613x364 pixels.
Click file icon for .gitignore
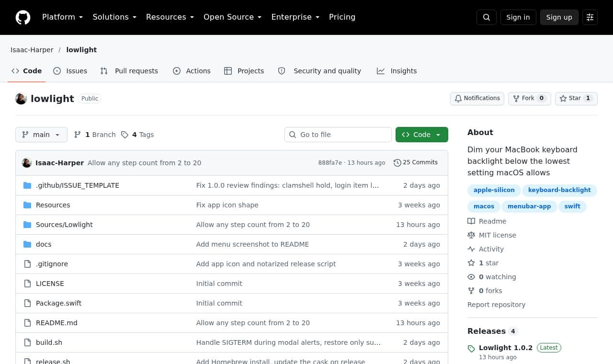(27, 264)
